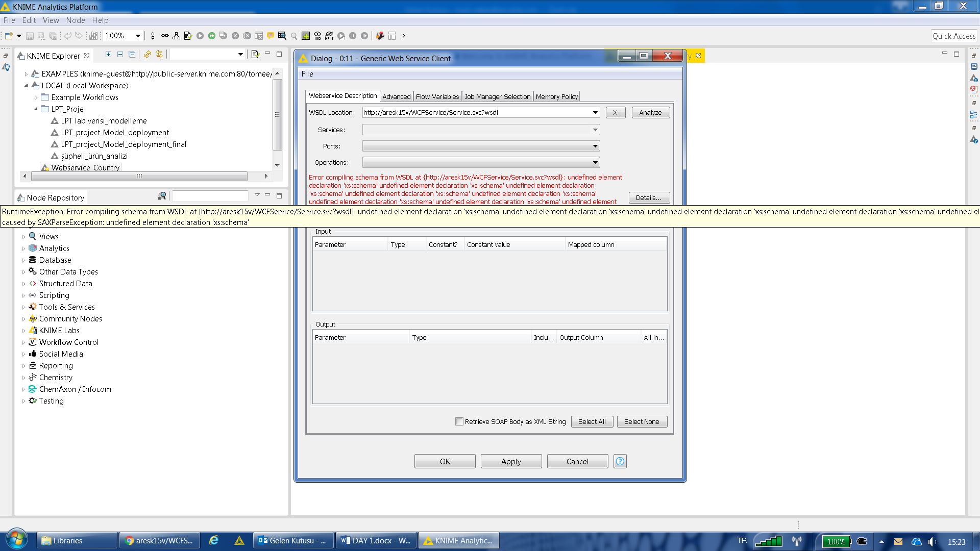
Task: Select the Webservice_Country workflow
Action: [x=85, y=167]
